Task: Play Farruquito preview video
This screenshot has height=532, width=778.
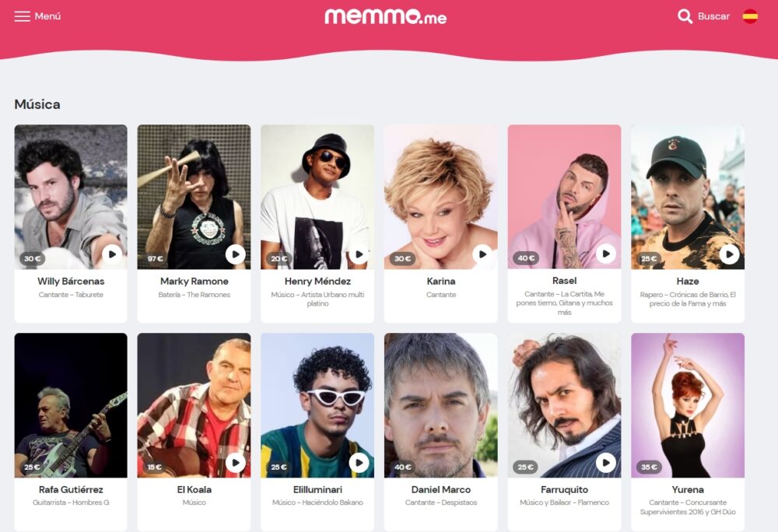Action: pos(606,463)
